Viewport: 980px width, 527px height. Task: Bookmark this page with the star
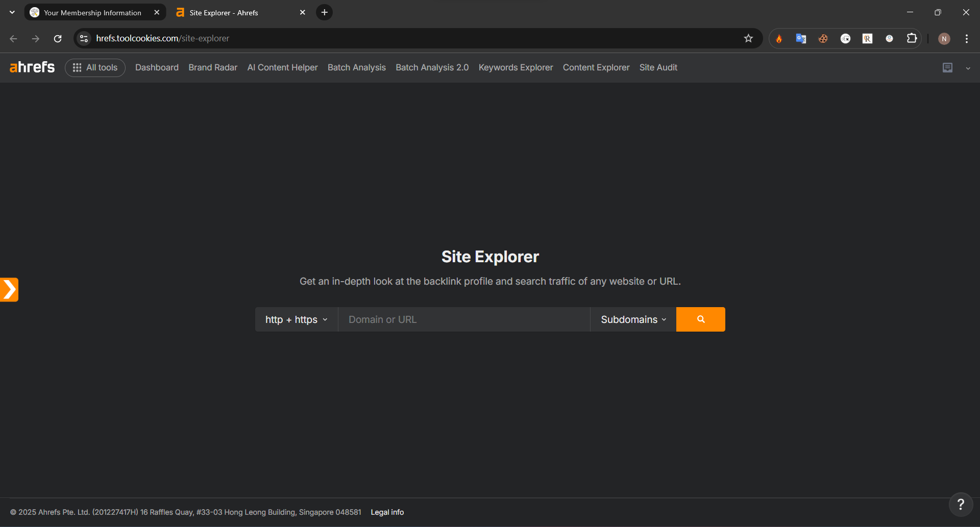748,38
